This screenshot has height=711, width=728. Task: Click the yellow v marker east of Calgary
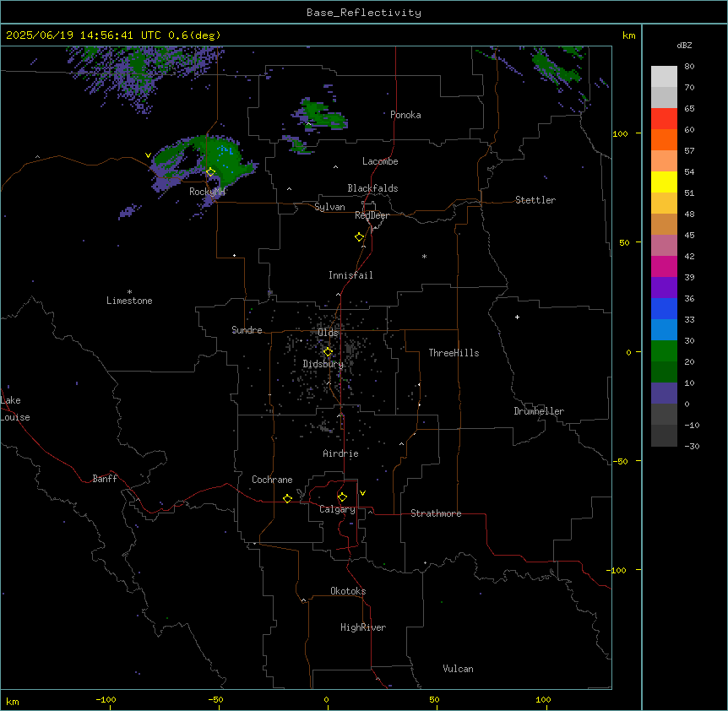click(x=362, y=493)
